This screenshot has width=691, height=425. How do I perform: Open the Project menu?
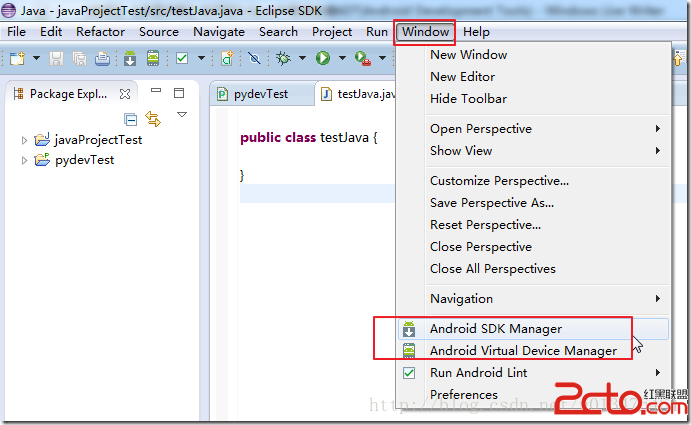click(x=332, y=32)
